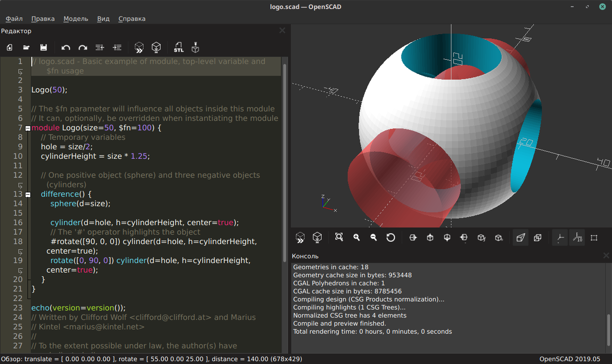Switch to back view

tap(498, 237)
